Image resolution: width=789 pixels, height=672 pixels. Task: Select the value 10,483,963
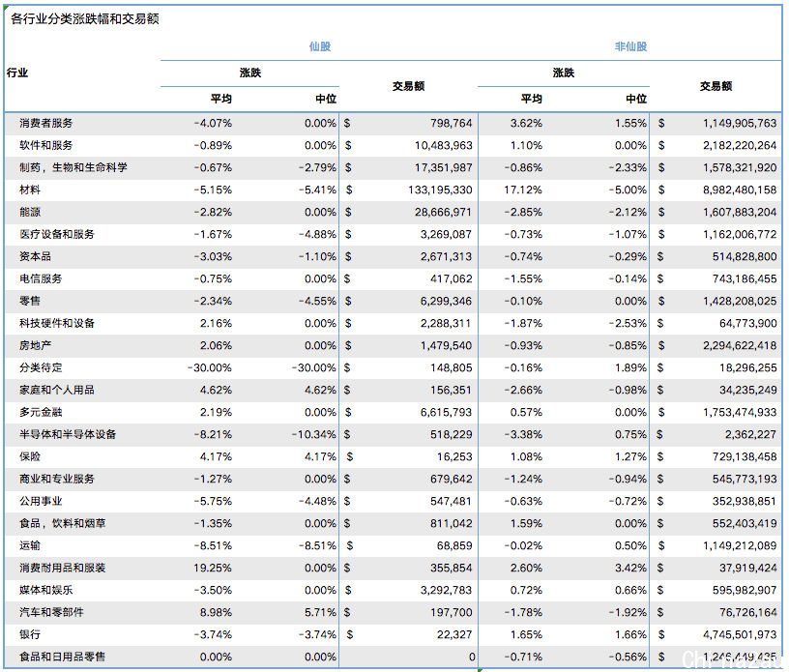[443, 145]
